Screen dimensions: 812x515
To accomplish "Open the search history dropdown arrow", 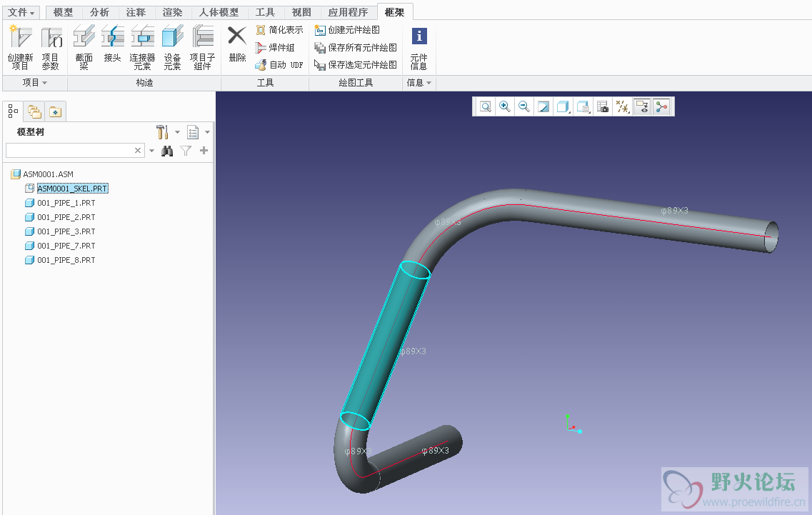I will 151,151.
